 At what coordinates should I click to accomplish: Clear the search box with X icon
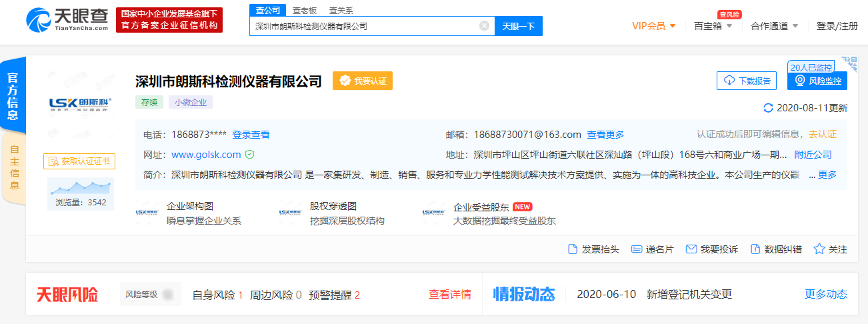[x=484, y=26]
